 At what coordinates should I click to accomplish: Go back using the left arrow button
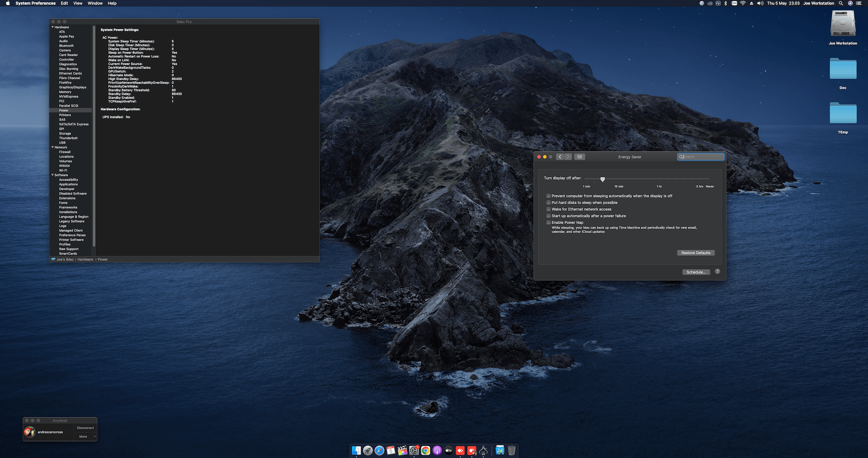(560, 157)
